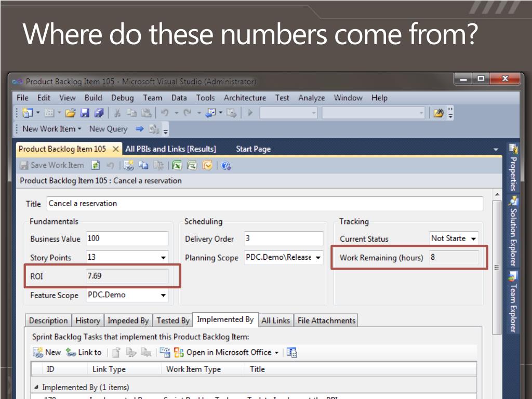532x399 pixels.
Task: Open the File menu
Action: click(22, 98)
